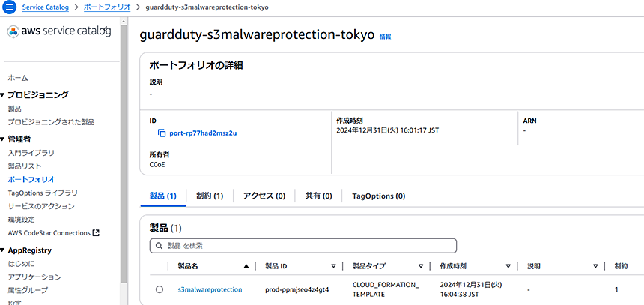Open the TagOptions (0) tab
The width and height of the screenshot is (644, 305).
pyautogui.click(x=379, y=196)
